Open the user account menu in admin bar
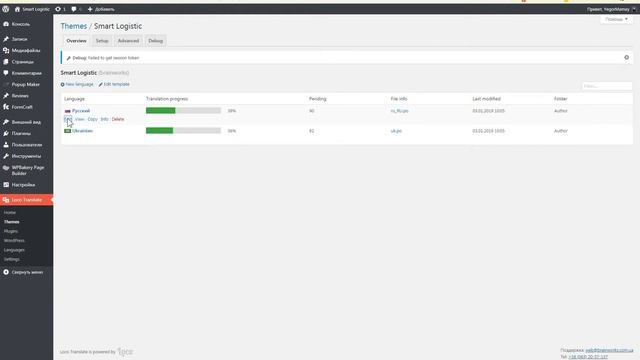The image size is (640, 360). 611,9
